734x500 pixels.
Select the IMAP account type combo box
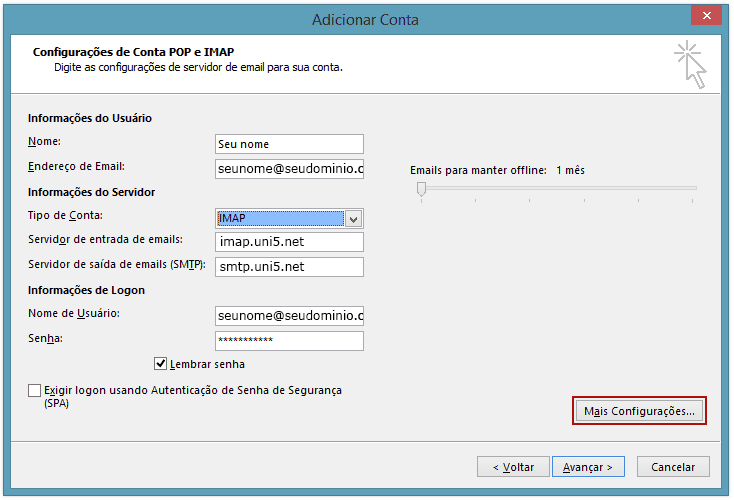point(289,219)
